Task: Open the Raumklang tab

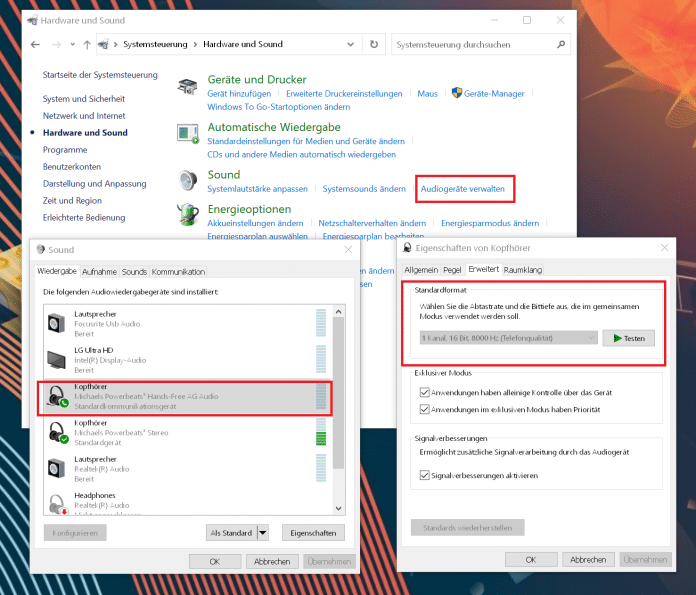Action: click(x=522, y=270)
